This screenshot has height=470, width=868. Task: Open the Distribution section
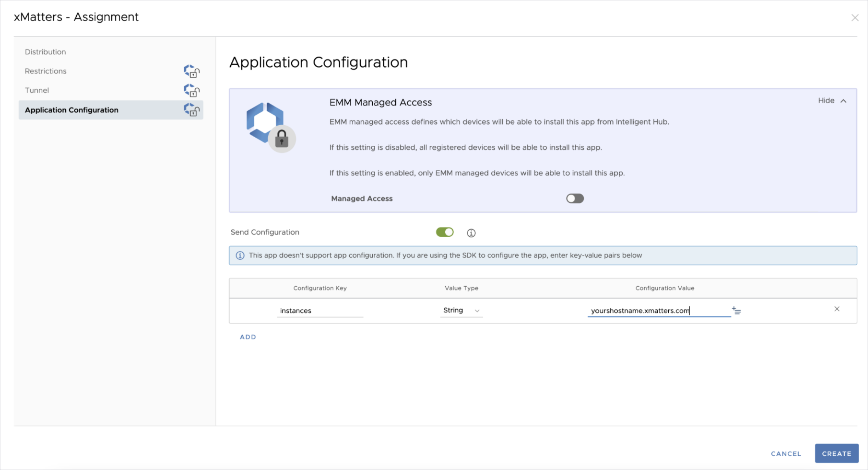pos(45,52)
